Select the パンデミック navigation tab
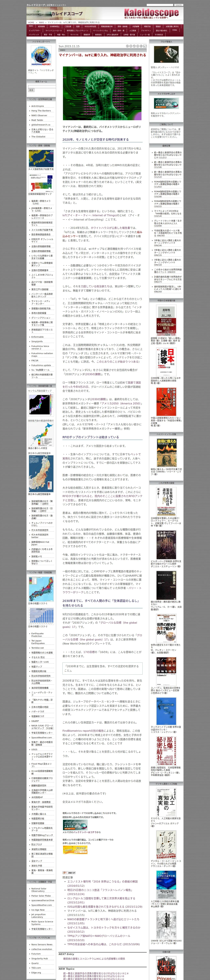The height and width of the screenshot is (980, 210). [34, 35]
